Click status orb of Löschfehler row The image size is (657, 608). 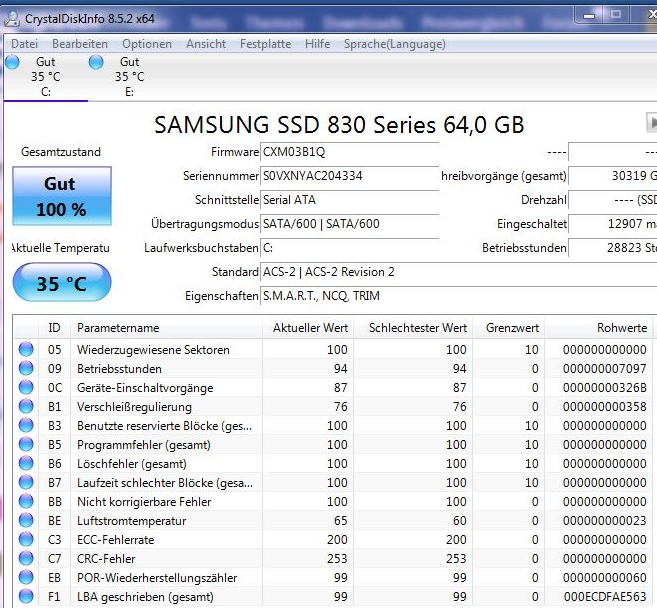click(26, 463)
